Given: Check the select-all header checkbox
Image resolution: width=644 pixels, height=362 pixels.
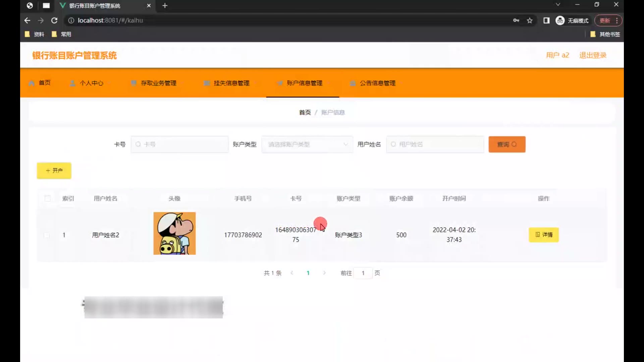Looking at the screenshot, I should click(48, 198).
